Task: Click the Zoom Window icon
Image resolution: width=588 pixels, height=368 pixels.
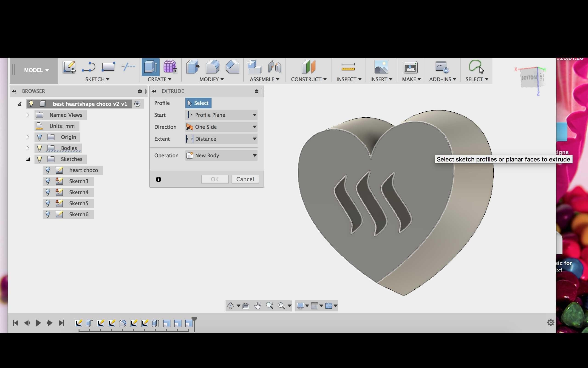Action: coord(281,306)
